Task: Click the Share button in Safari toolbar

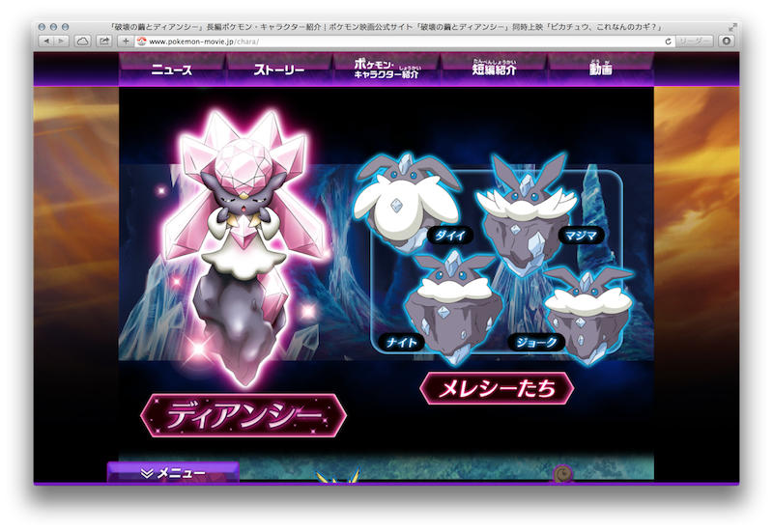Action: (x=104, y=42)
